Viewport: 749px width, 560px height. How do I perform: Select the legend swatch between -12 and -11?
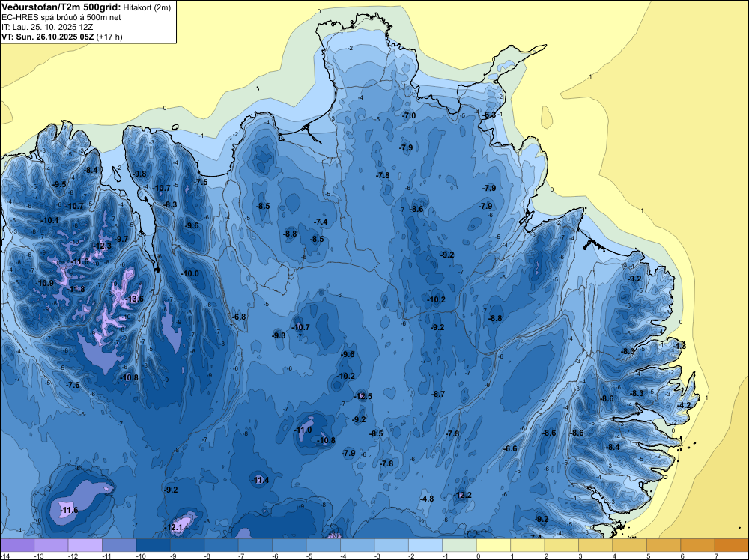[85, 545]
